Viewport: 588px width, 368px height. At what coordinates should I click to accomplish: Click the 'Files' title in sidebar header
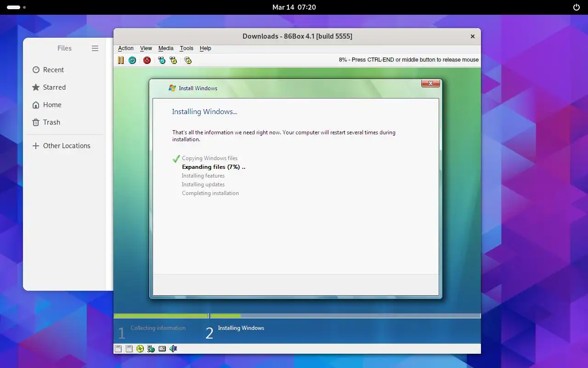click(x=64, y=48)
